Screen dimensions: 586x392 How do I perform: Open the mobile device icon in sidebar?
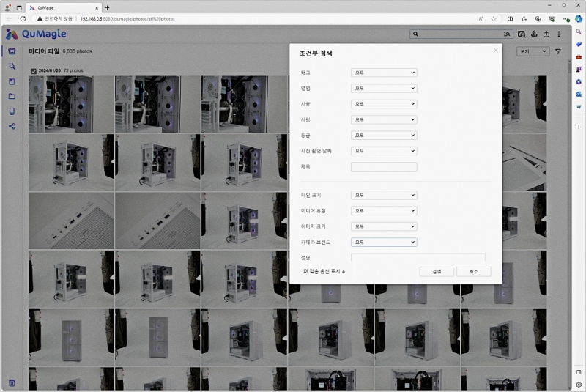point(12,111)
